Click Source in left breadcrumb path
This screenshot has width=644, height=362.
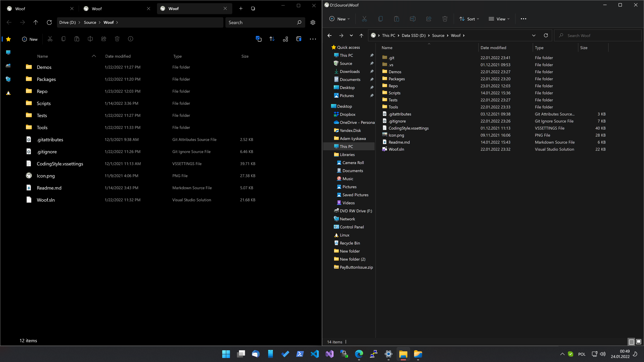(90, 22)
